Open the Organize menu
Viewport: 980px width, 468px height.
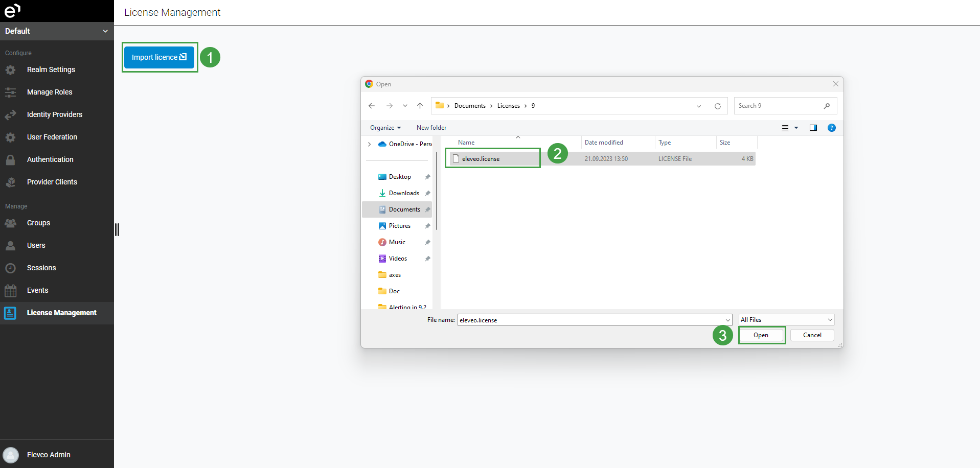(385, 128)
